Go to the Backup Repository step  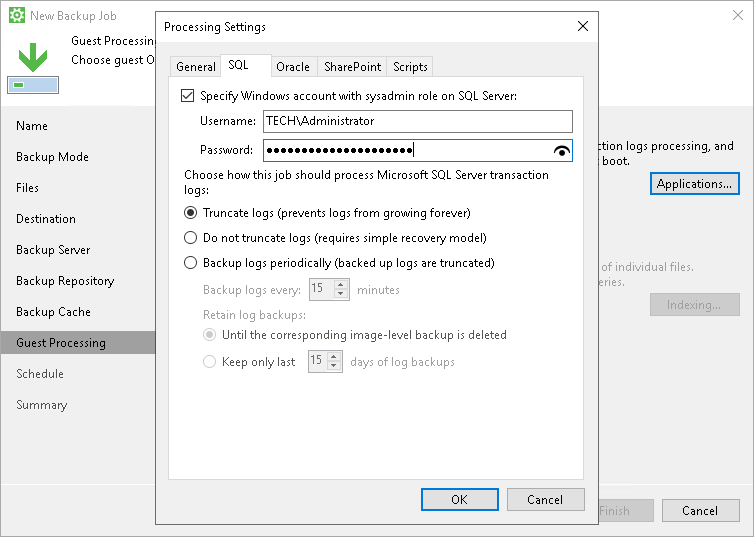click(65, 281)
